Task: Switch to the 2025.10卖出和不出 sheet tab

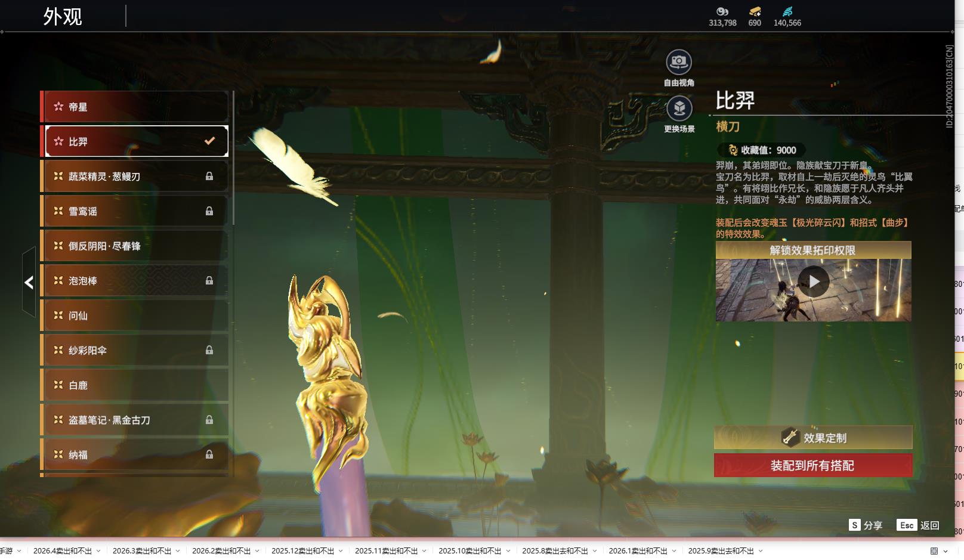Action: [x=469, y=551]
